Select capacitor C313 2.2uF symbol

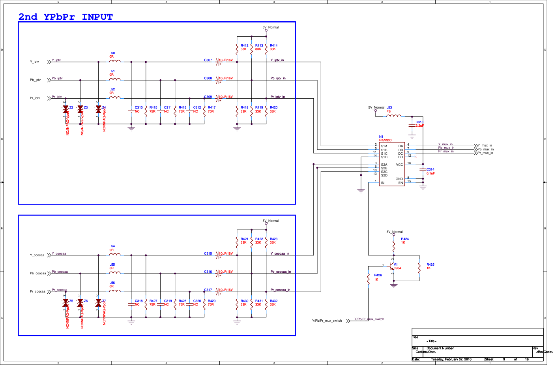pyautogui.click(x=412, y=125)
